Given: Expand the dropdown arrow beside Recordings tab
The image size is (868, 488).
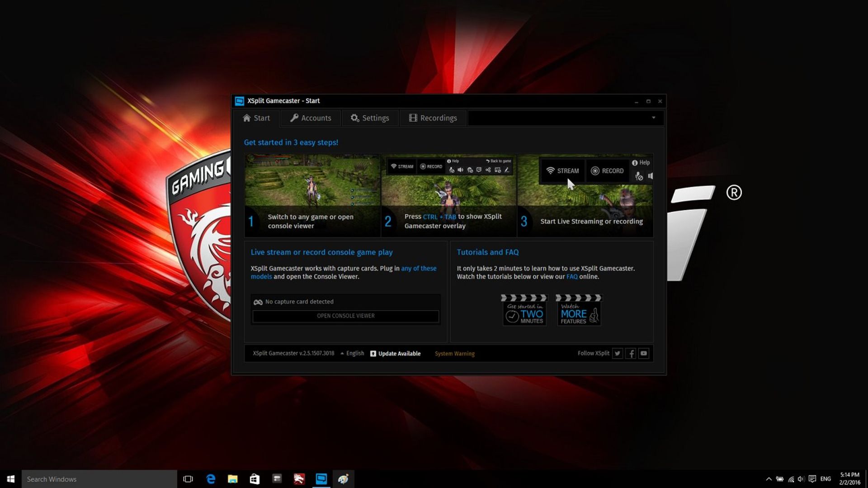Looking at the screenshot, I should (653, 118).
